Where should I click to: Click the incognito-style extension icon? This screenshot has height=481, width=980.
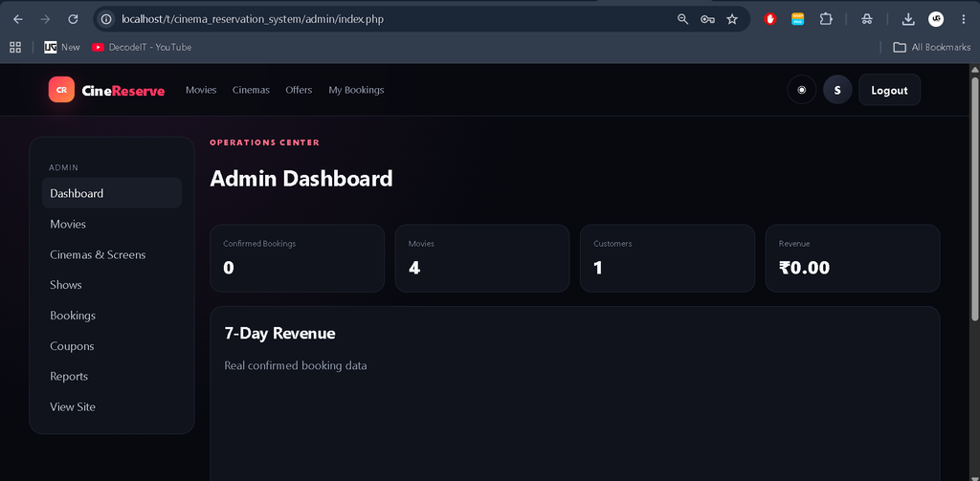867,19
